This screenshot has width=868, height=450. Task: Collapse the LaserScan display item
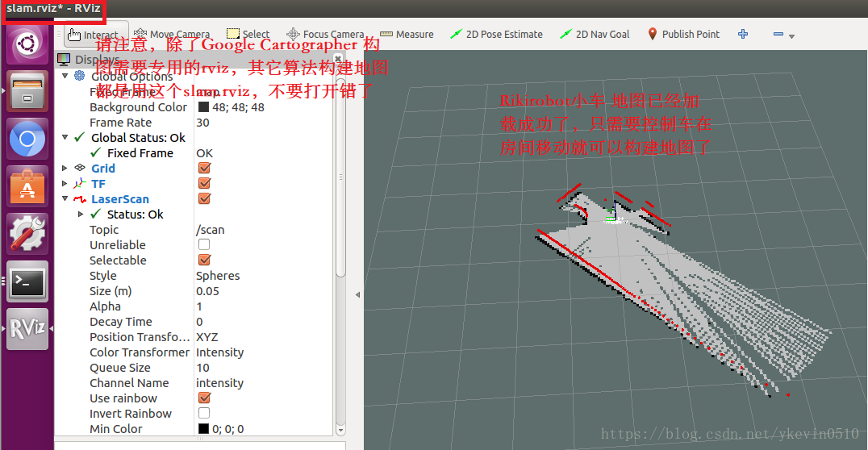point(65,198)
